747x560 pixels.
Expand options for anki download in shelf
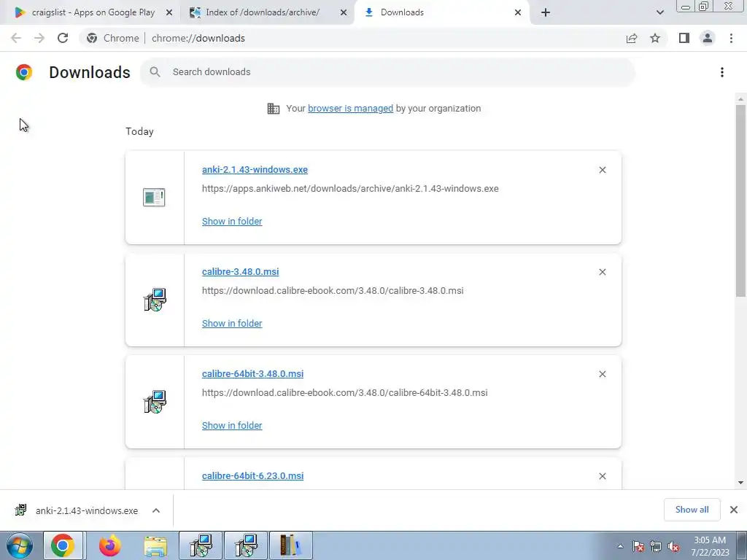156,510
